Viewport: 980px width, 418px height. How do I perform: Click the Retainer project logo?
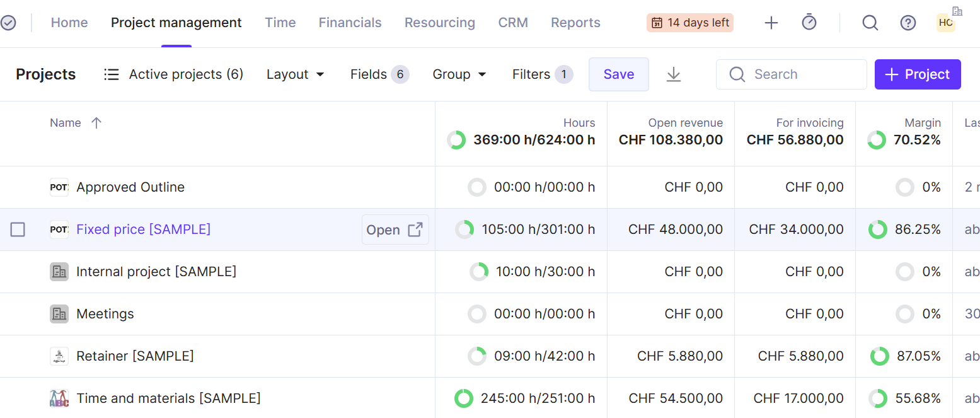(59, 356)
